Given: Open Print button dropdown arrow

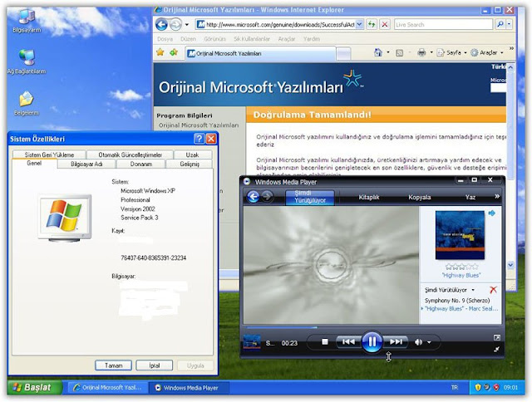Looking at the screenshot, I should 431,52.
